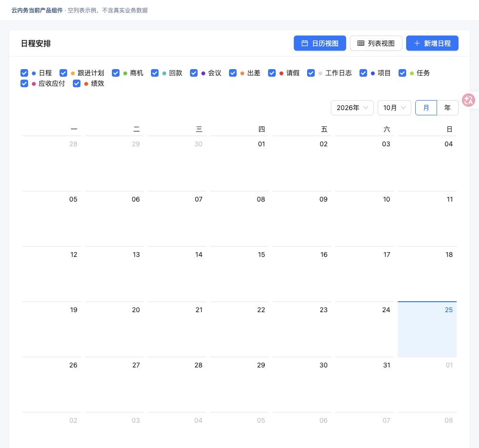Click greyed date 28 in first row
The width and height of the screenshot is (479, 448).
coord(51,163)
